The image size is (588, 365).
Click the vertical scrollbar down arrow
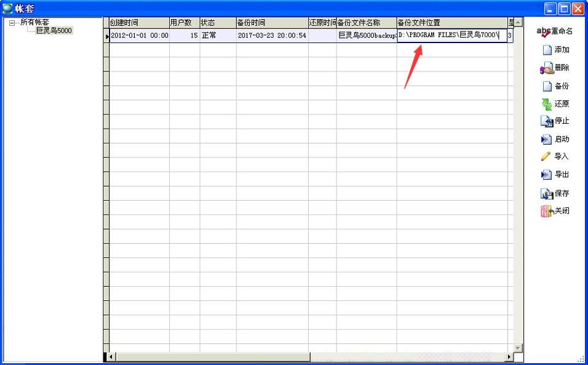pyautogui.click(x=518, y=348)
